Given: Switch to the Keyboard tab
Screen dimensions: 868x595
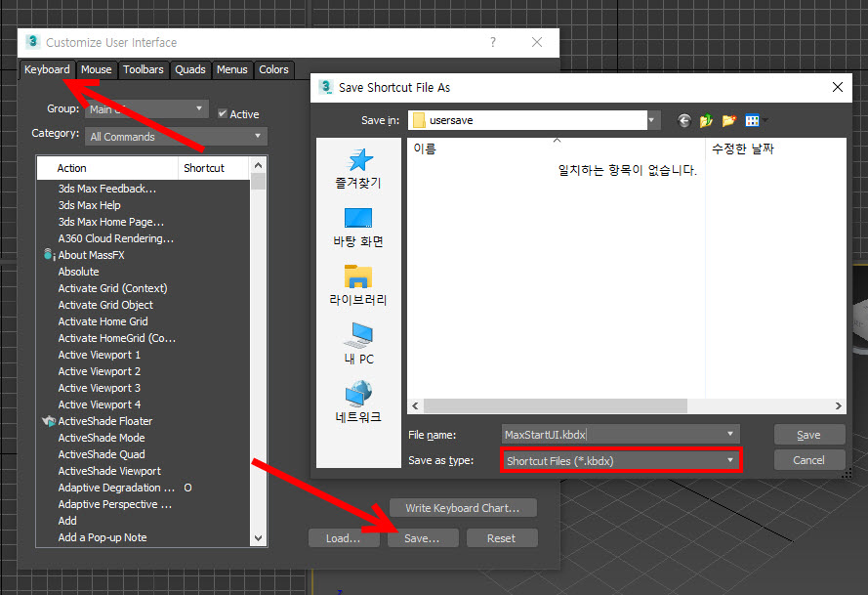Looking at the screenshot, I should click(47, 69).
